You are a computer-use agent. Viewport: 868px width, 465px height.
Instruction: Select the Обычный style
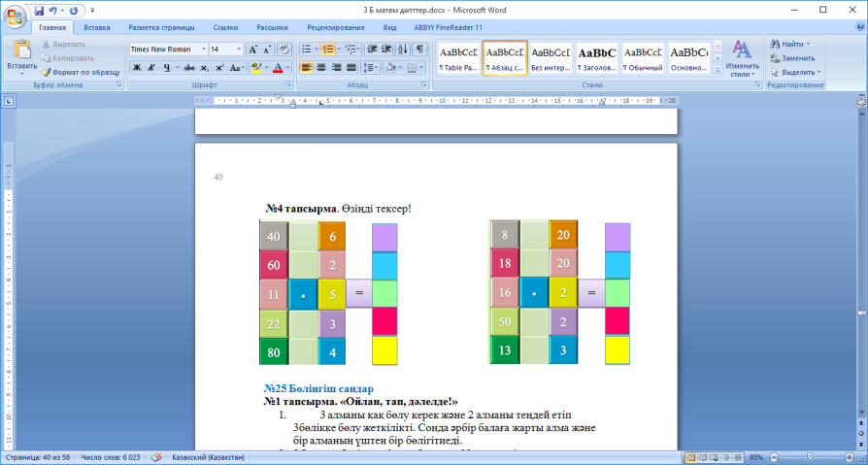(644, 58)
